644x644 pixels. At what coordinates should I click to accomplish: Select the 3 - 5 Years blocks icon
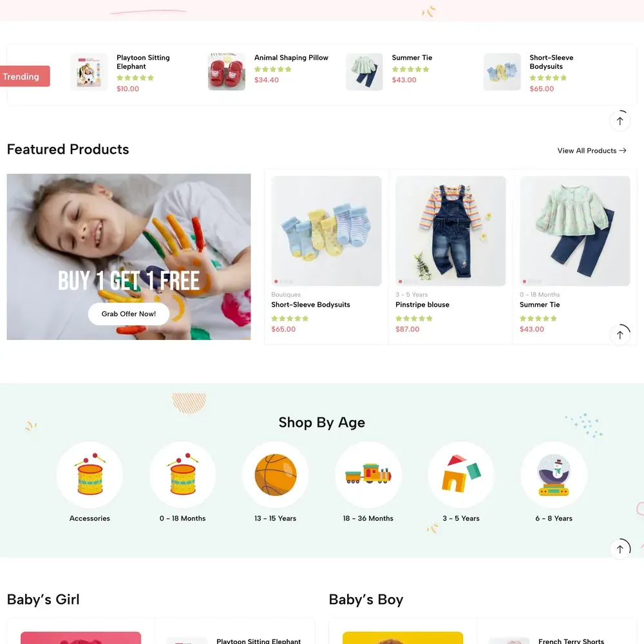pyautogui.click(x=461, y=475)
